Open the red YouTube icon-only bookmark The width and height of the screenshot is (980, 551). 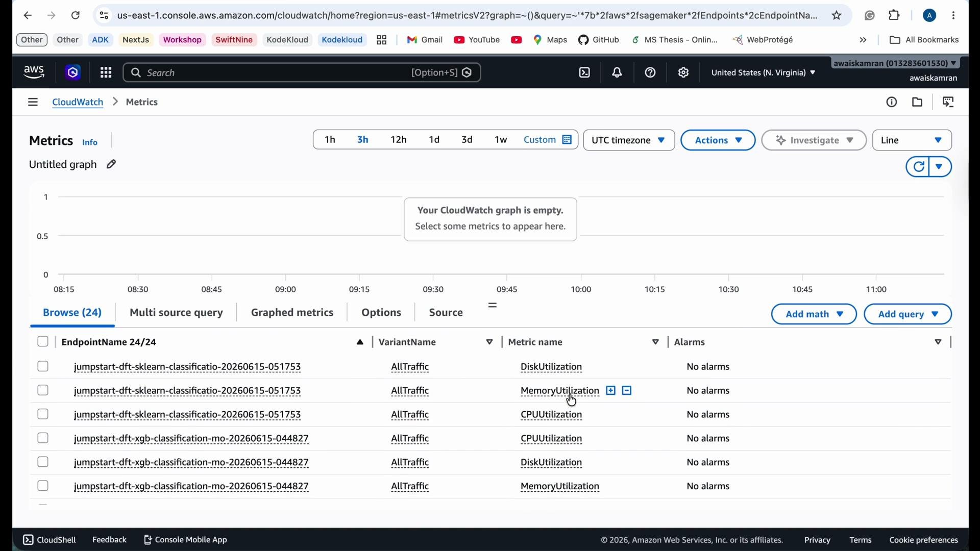[516, 40]
